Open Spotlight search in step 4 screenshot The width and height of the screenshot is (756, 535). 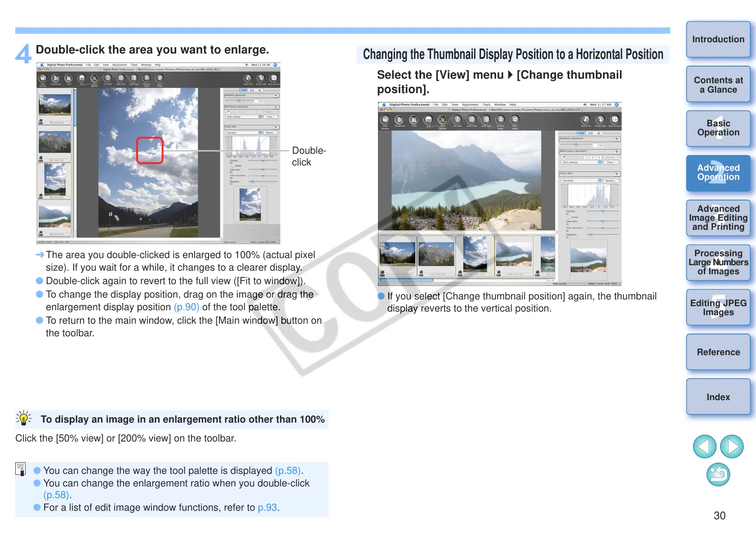pos(275,65)
